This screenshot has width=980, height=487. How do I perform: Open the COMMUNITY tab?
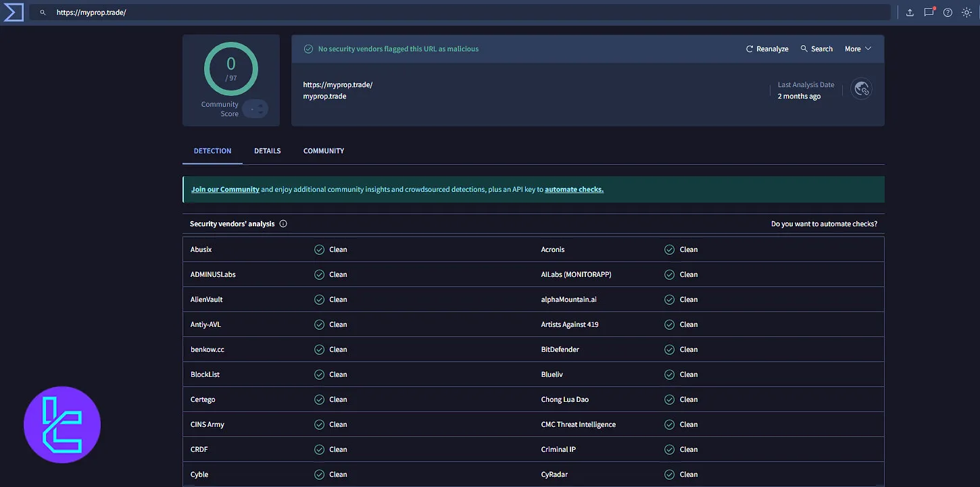coord(323,151)
